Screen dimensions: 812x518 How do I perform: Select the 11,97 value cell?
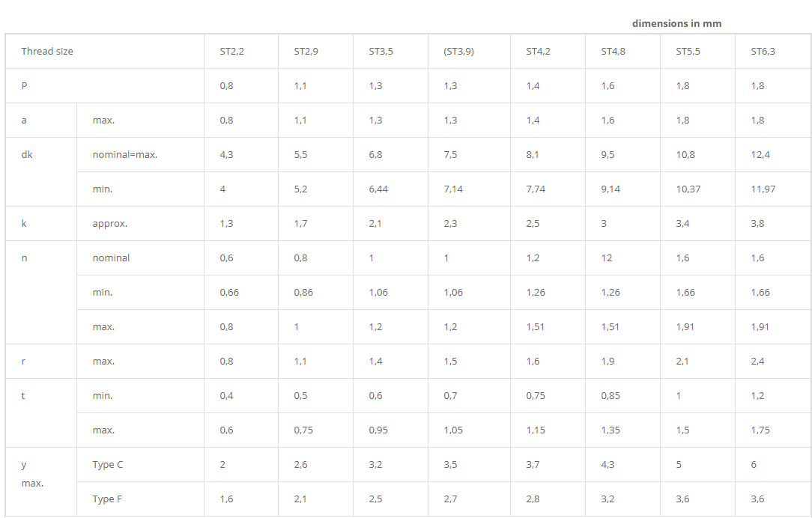[x=763, y=189]
